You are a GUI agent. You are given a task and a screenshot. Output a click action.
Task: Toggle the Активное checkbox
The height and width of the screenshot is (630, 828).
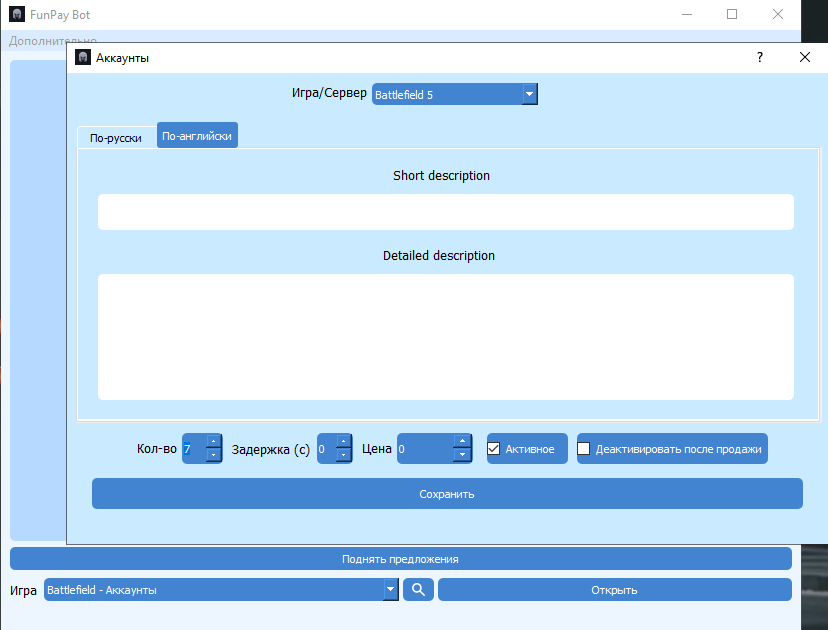point(493,449)
